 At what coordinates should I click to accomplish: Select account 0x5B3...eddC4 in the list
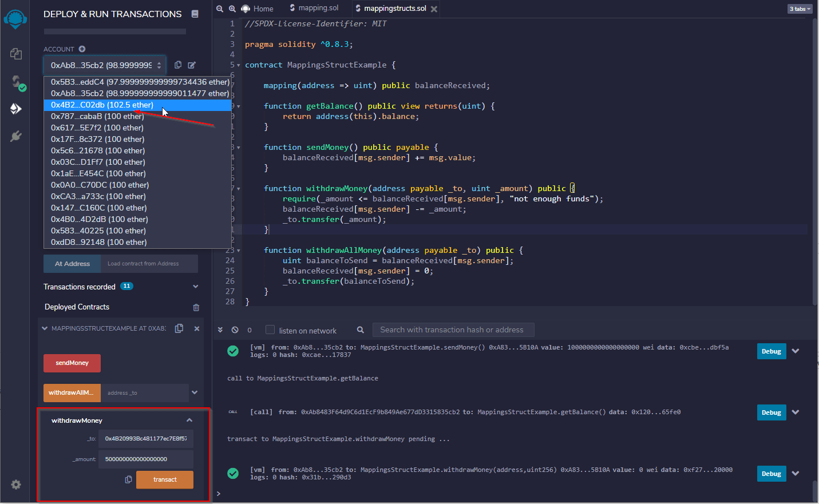pyautogui.click(x=137, y=82)
